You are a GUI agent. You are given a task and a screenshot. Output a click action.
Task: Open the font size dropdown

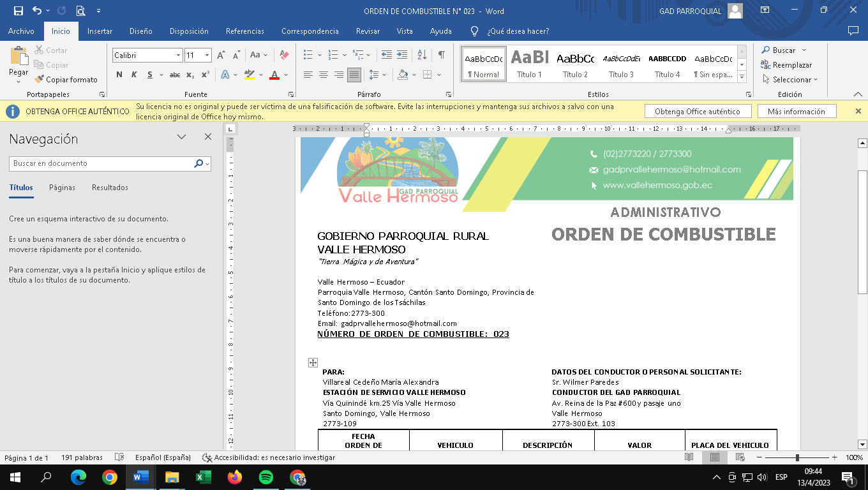tap(207, 56)
